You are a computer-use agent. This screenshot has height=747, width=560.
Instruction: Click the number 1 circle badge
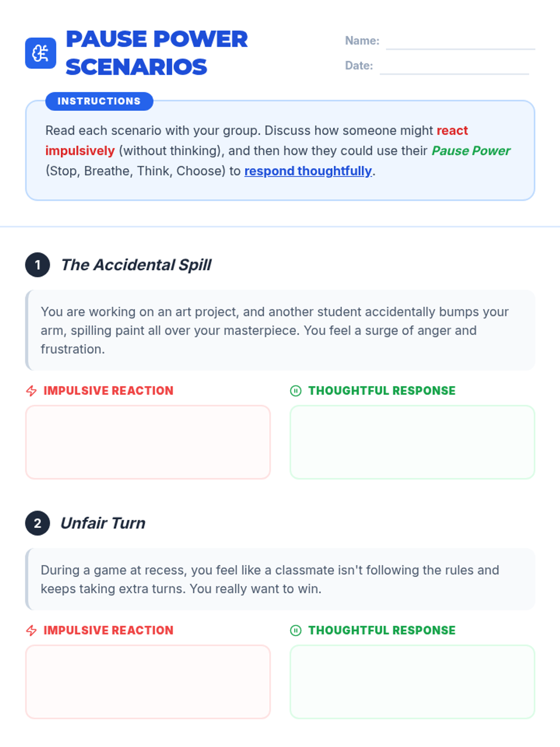(38, 265)
